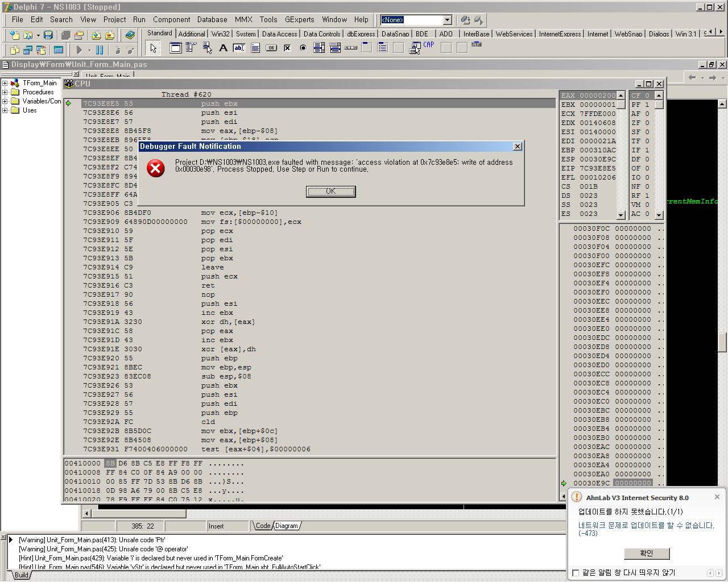
Task: Click the Run (play) toolbar button
Action: (x=80, y=50)
